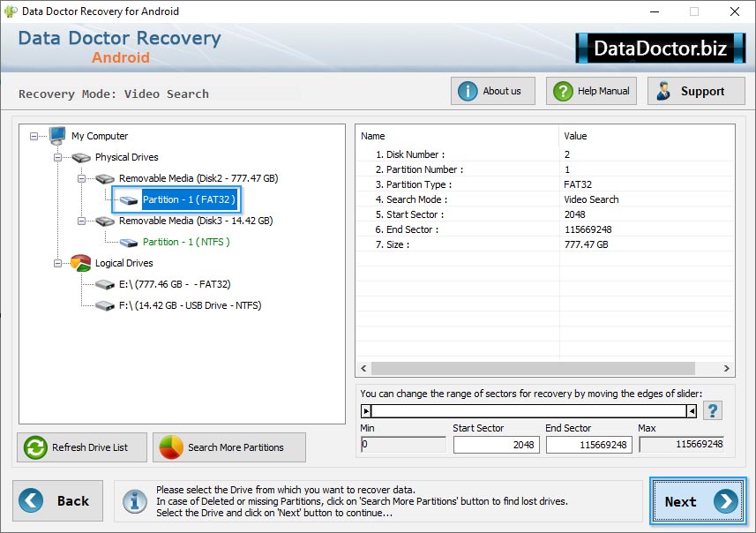Screen dimensions: 756x533
Task: Click the FAT32 partition drive icon
Action: [129, 199]
